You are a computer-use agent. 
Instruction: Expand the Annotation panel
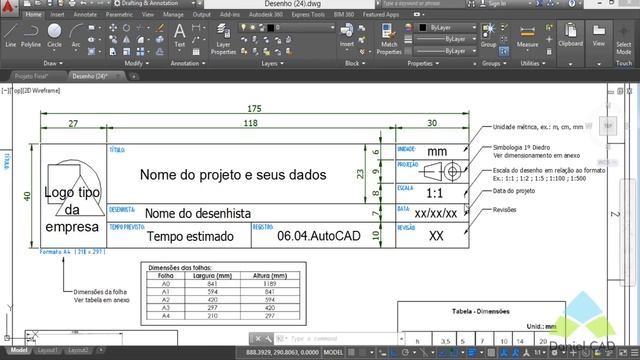coord(188,63)
